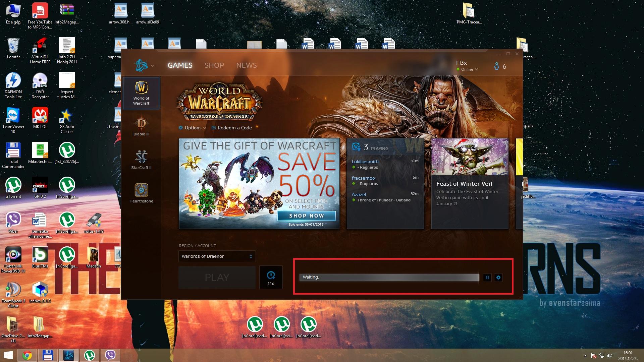Click friend LokiLiesmith in playing list

(x=365, y=162)
